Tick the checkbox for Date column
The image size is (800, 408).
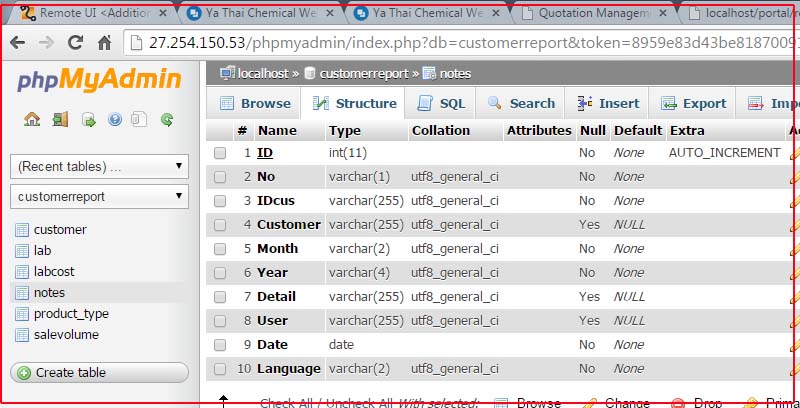click(220, 345)
